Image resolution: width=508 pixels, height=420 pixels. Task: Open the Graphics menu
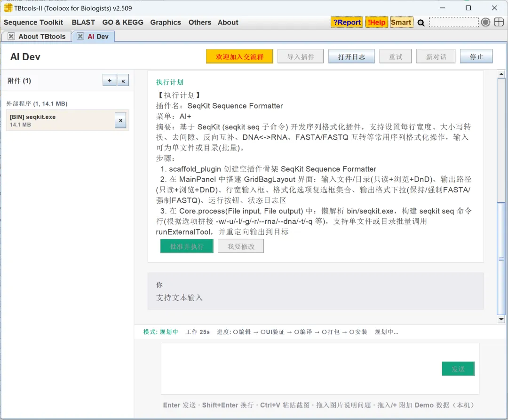tap(166, 23)
